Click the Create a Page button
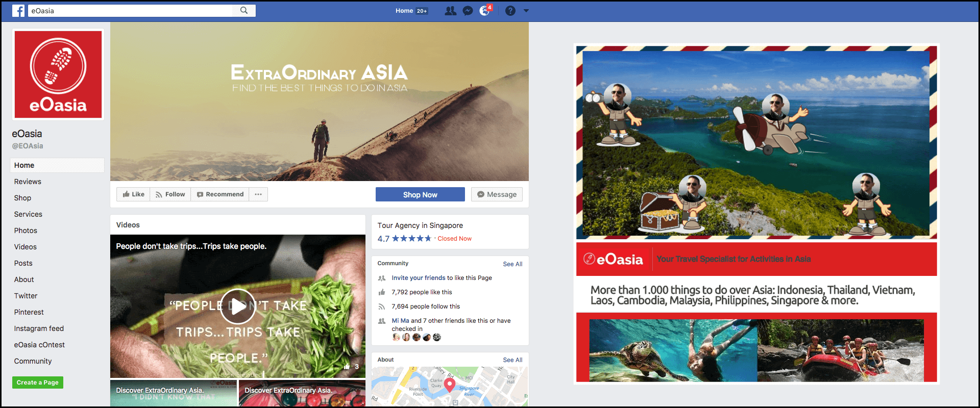The image size is (980, 408). pos(38,382)
